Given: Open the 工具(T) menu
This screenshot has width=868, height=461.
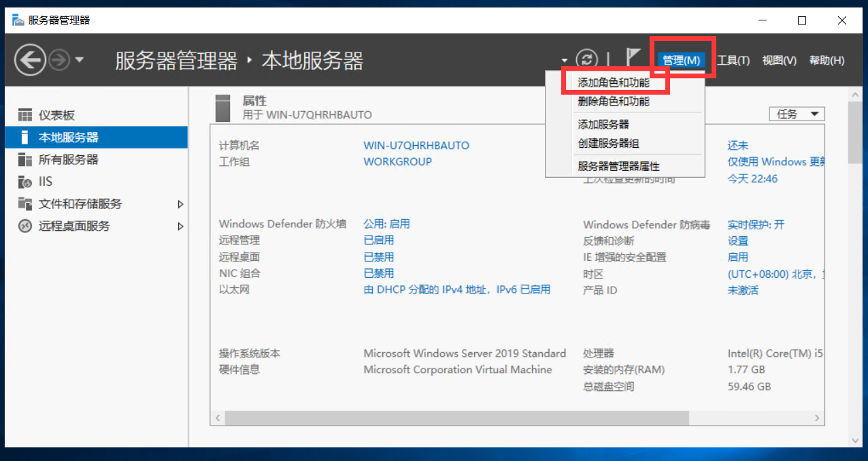Looking at the screenshot, I should [x=733, y=60].
